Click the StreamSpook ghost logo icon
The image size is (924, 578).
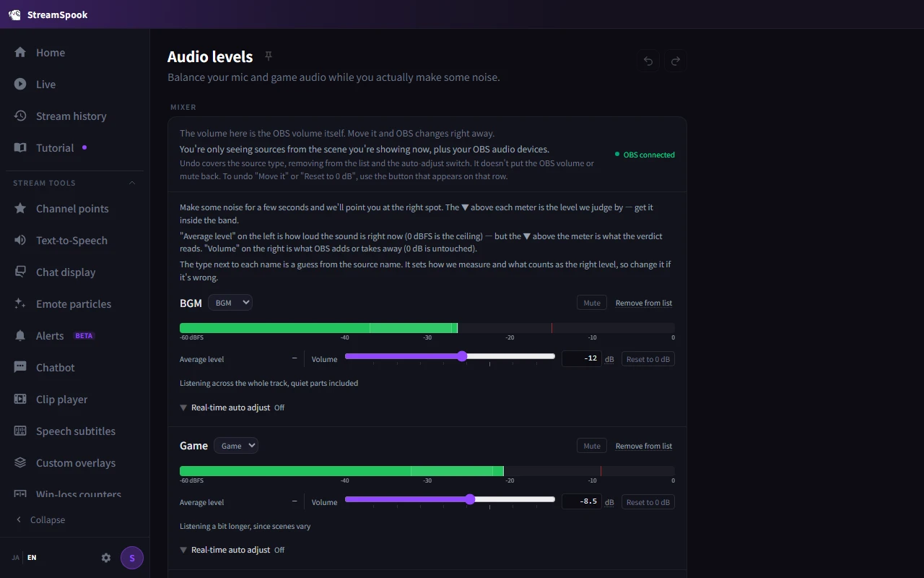point(14,14)
